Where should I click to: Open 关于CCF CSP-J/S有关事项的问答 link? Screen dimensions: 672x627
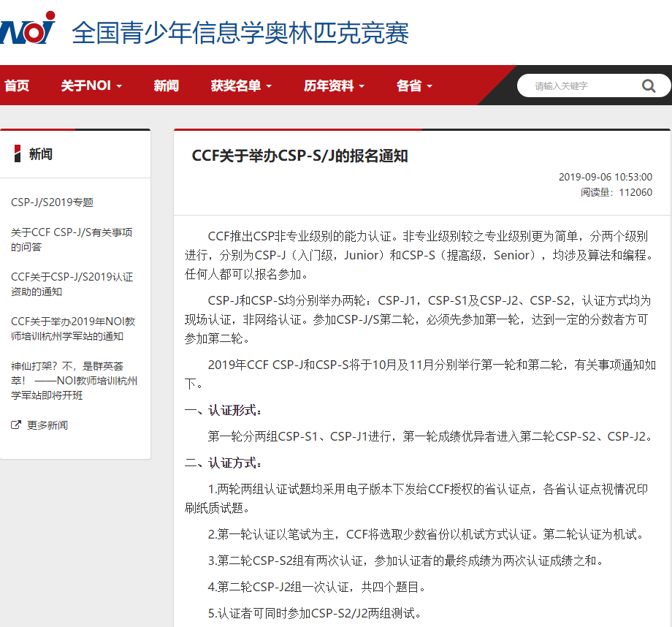72,239
